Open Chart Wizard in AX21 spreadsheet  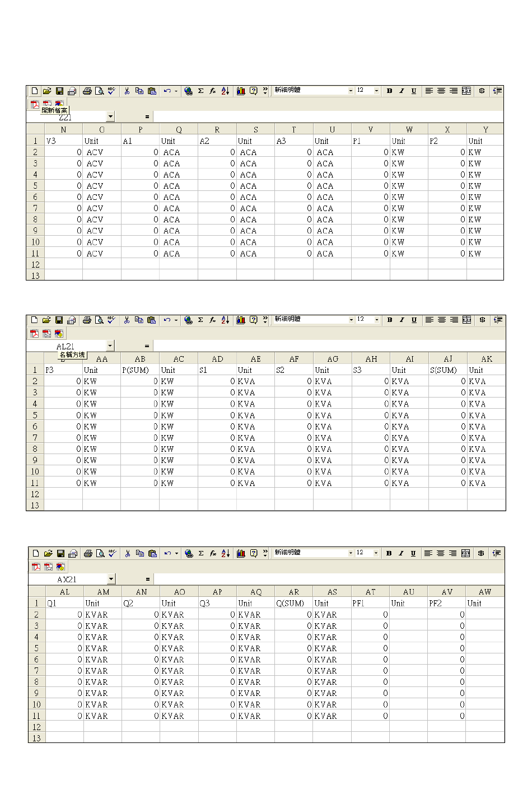tap(241, 553)
